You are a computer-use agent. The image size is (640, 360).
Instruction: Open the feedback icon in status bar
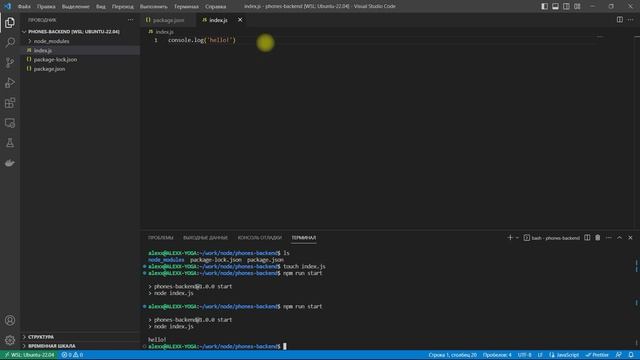619,355
